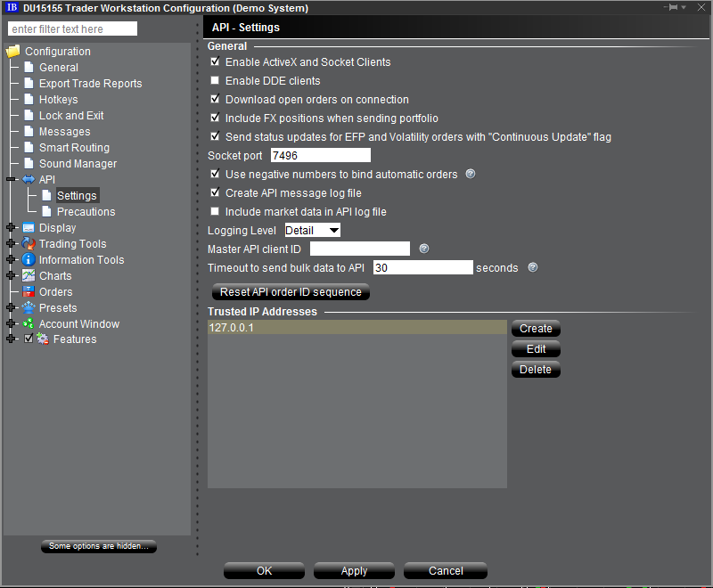Expand the Charts tree node
This screenshot has width=713, height=588.
pyautogui.click(x=11, y=275)
